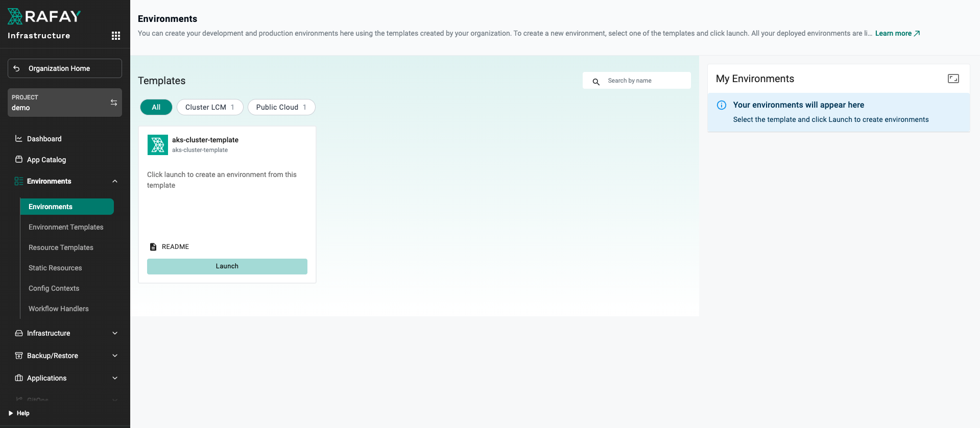Click the aks-cluster-template logo thumbnail
Viewport: 980px width, 428px height.
point(158,145)
